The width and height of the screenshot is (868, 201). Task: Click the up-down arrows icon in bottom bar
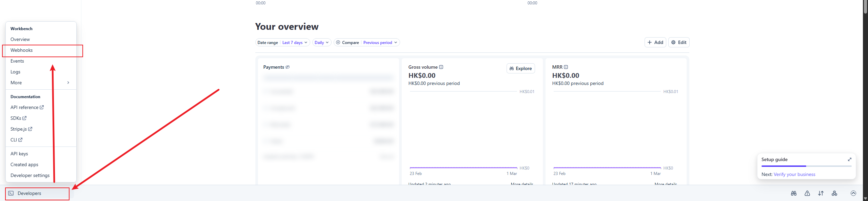pos(821,193)
